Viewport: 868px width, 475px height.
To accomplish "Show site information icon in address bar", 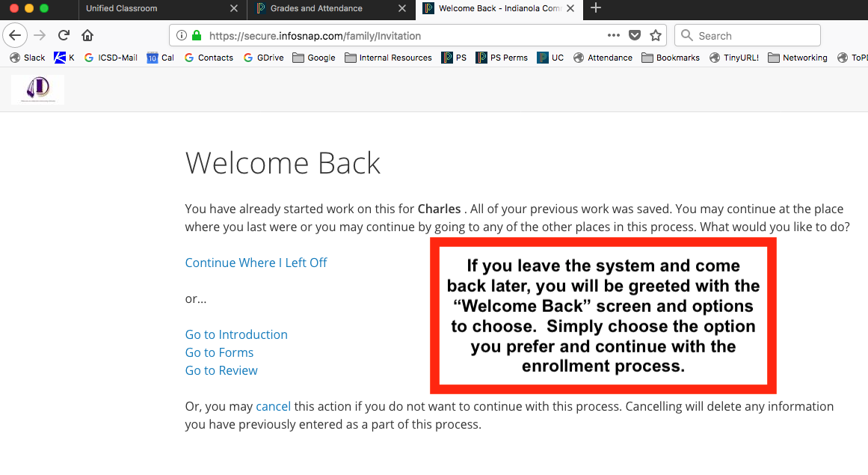I will click(182, 35).
